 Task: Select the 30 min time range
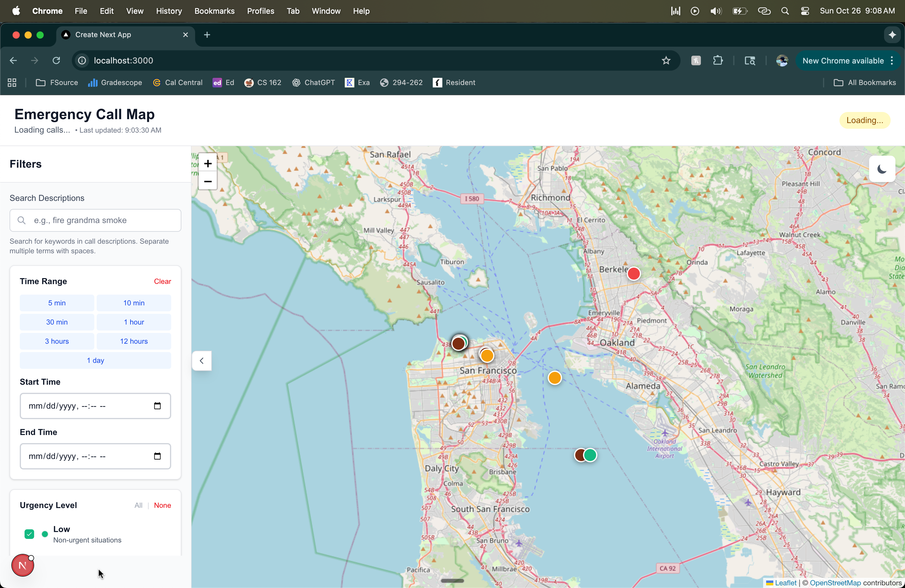(57, 322)
